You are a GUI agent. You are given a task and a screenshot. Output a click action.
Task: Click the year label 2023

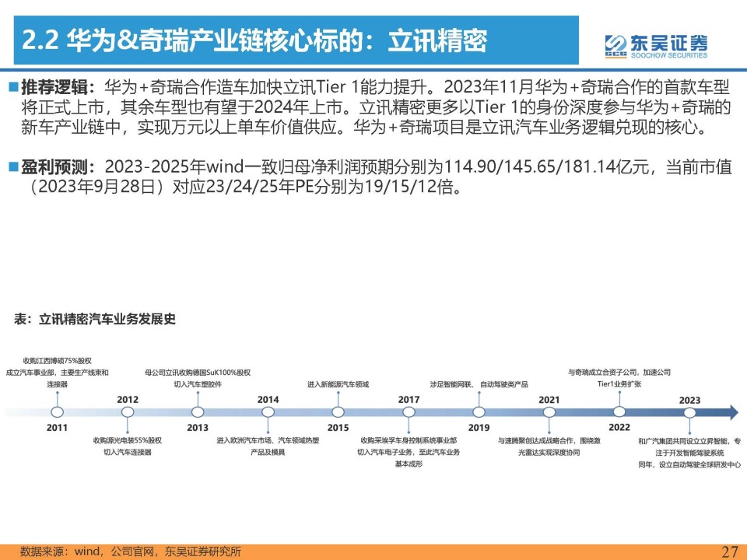(x=690, y=400)
